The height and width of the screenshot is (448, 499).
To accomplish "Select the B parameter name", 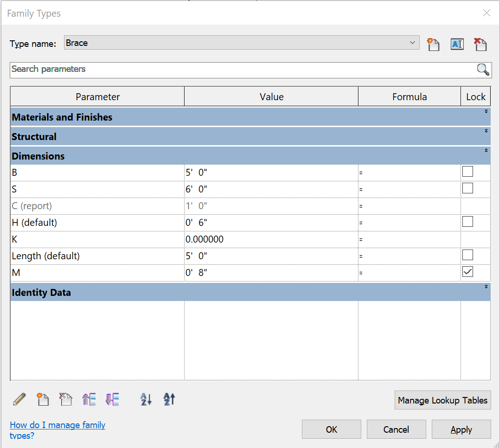I will [97, 173].
